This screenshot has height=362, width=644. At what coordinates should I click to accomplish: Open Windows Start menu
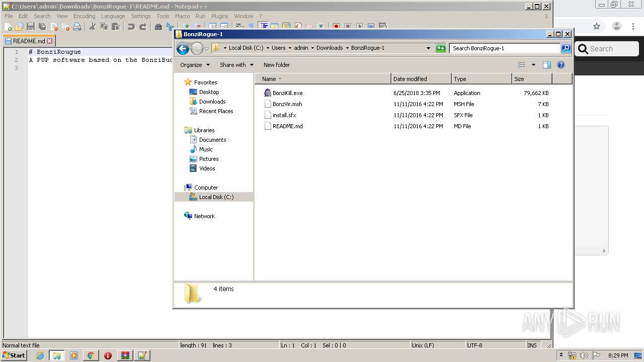coord(14,355)
